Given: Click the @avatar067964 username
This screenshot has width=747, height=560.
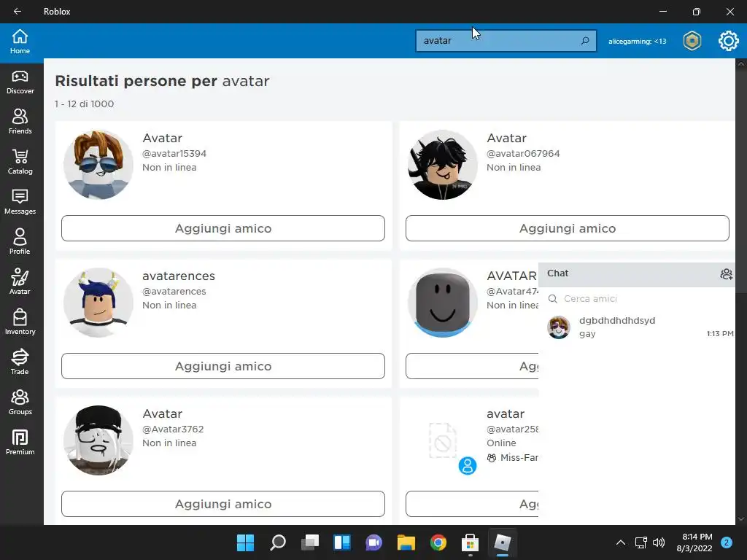Looking at the screenshot, I should (523, 154).
